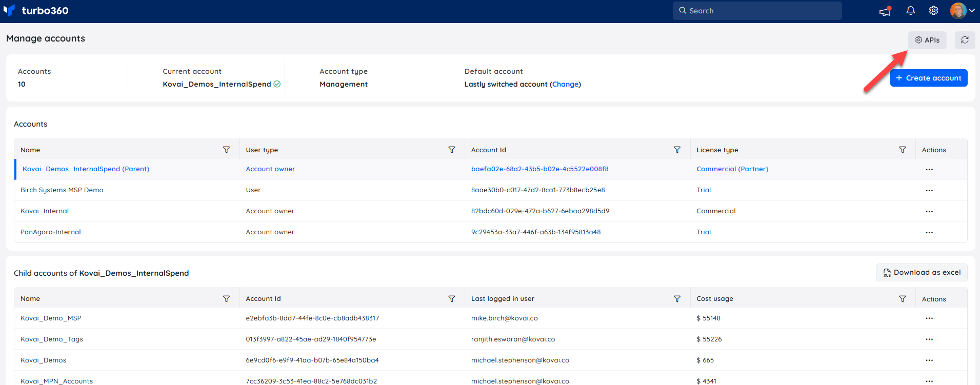Open actions menu for Birch Systems MSP Demo
The width and height of the screenshot is (980, 385).
coord(929,191)
